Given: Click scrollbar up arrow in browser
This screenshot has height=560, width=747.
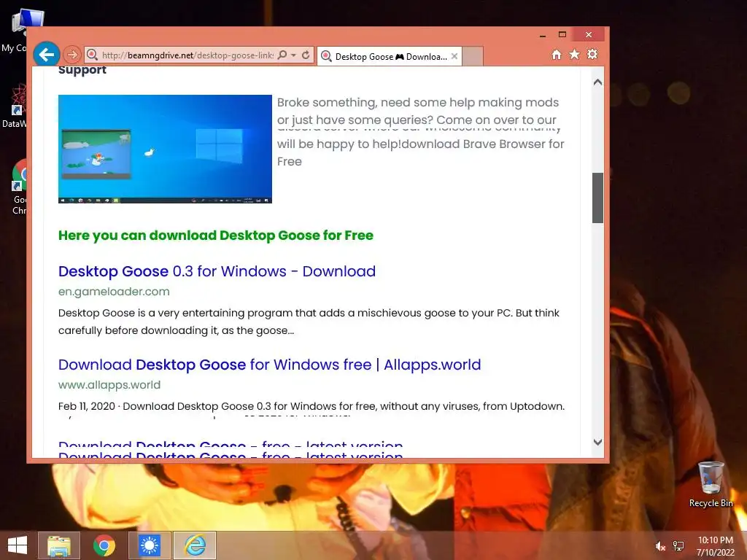Looking at the screenshot, I should point(598,82).
